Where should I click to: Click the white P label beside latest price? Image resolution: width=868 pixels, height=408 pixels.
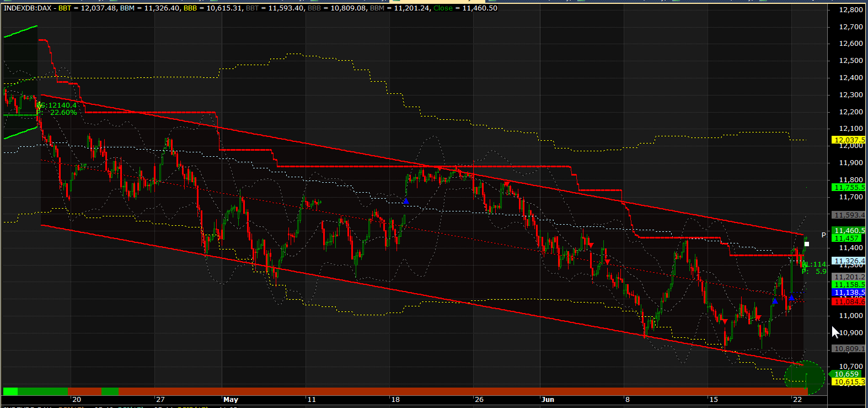tap(824, 235)
